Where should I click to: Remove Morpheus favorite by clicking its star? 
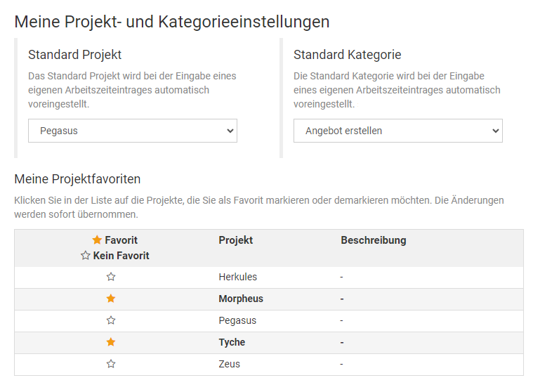tap(111, 299)
